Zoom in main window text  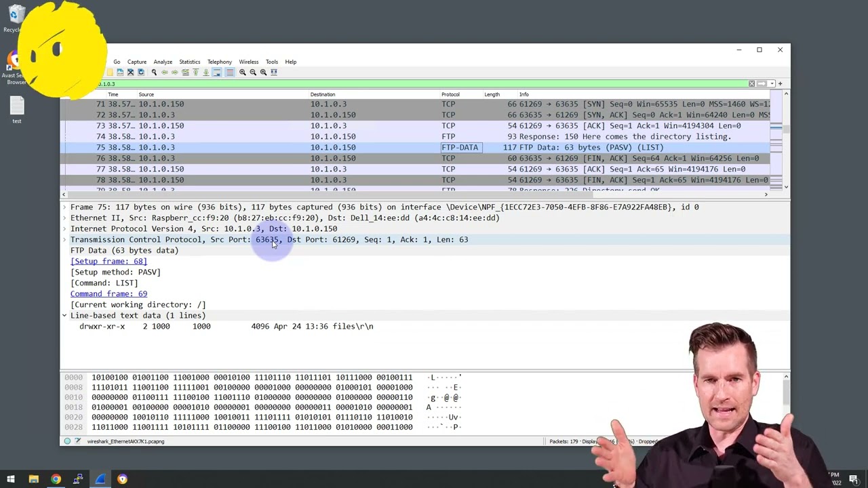tap(242, 73)
